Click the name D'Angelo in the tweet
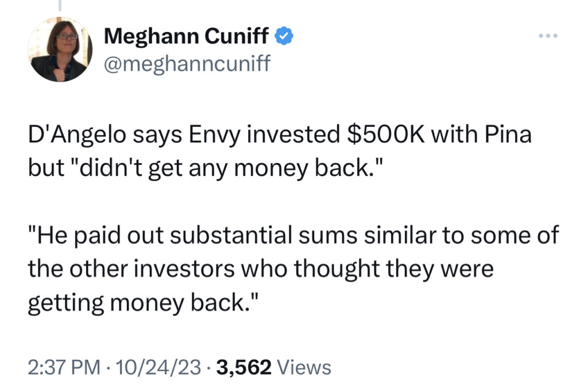Image resolution: width=588 pixels, height=389 pixels. click(78, 136)
